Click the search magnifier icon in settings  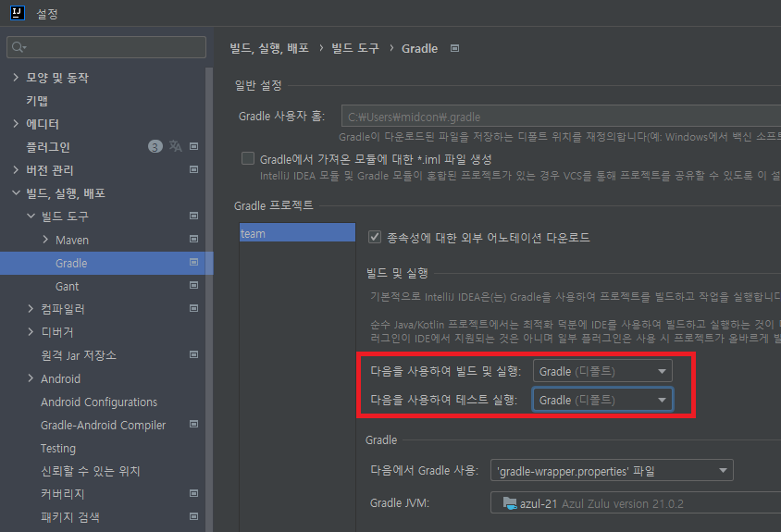point(19,47)
